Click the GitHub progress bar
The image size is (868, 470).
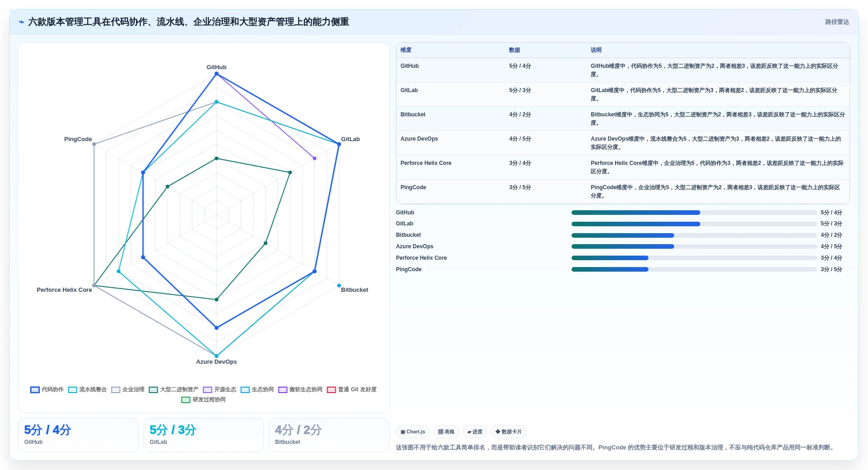coord(694,213)
